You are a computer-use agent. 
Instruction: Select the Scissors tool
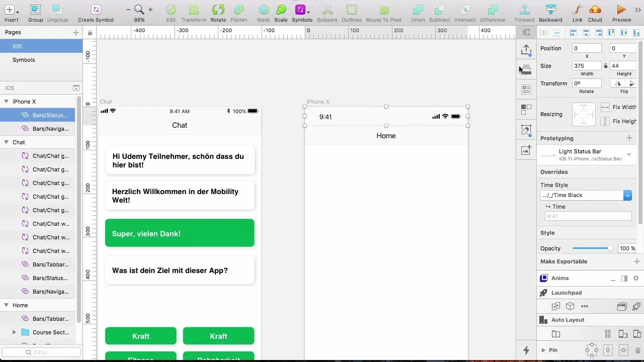coord(328,10)
